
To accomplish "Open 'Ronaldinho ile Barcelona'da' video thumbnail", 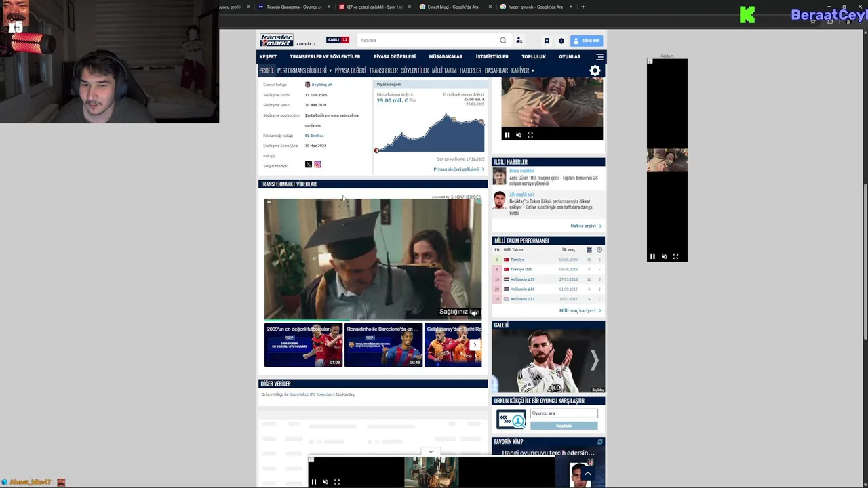I will tap(383, 345).
